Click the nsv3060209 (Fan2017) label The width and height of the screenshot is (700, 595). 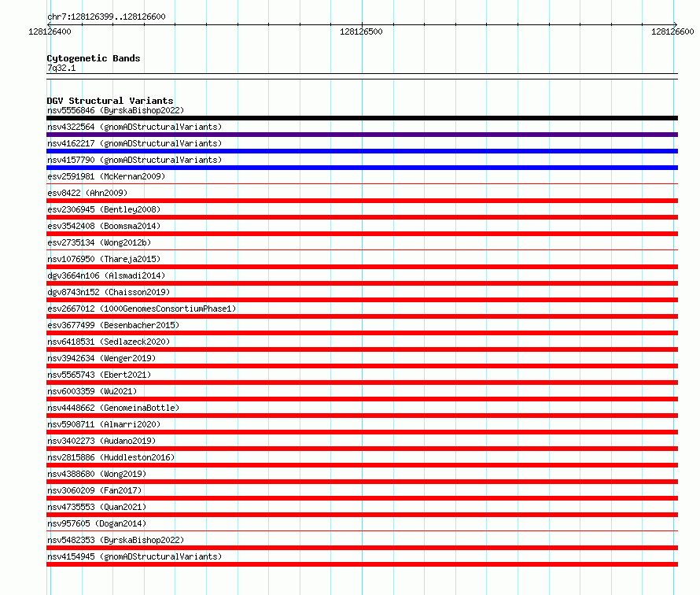click(x=94, y=490)
